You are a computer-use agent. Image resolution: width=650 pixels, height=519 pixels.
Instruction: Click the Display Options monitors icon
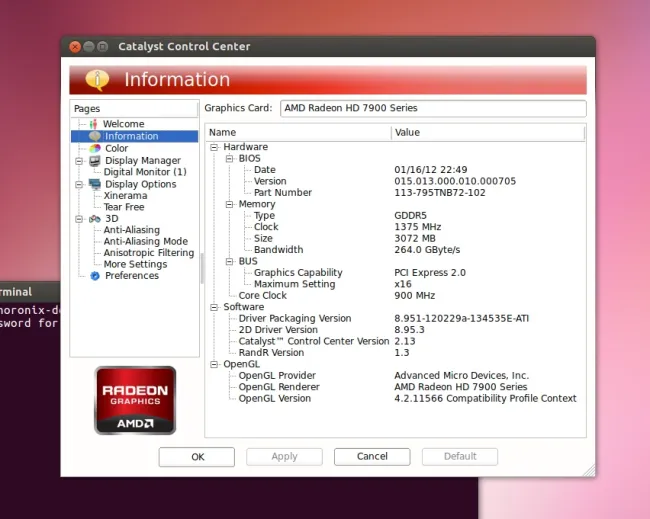click(x=95, y=184)
